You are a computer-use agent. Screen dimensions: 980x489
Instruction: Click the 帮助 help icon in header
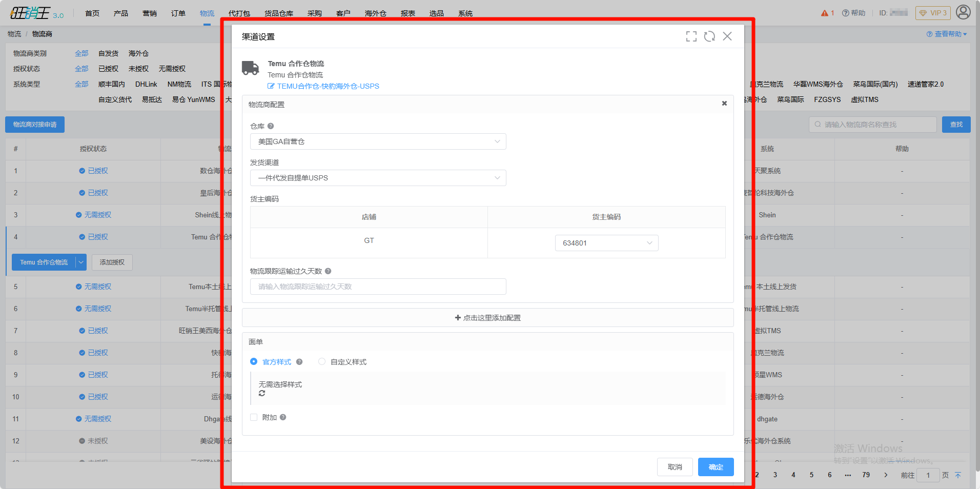pos(853,13)
